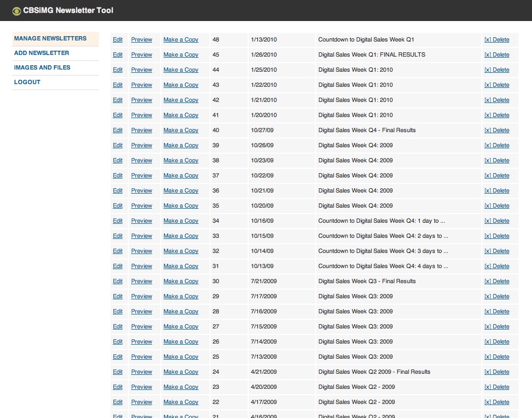Image resolution: width=532 pixels, height=418 pixels.
Task: Delete newsletter 31 dated 10/13/09
Action: click(496, 266)
